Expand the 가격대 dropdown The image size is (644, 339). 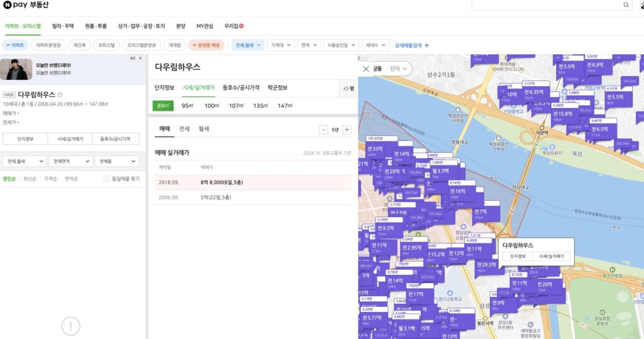281,45
